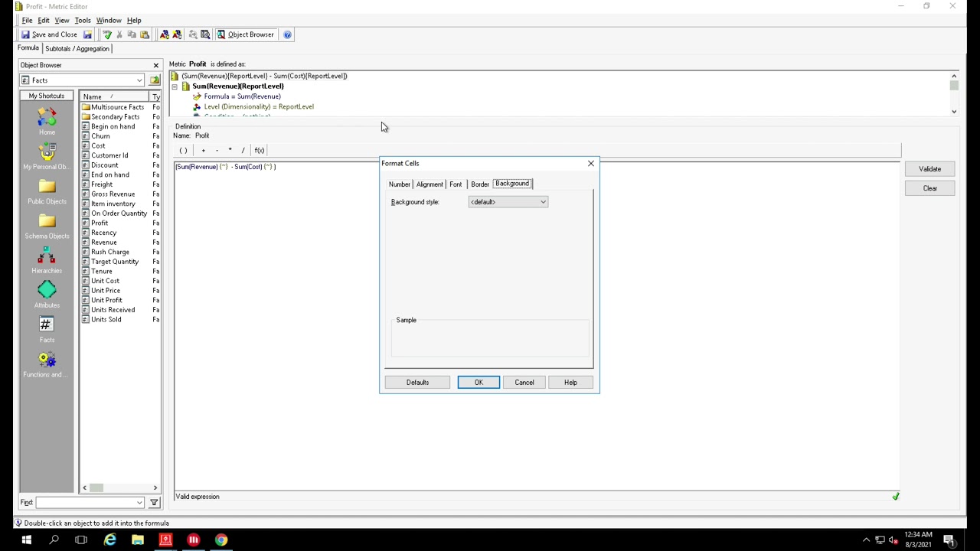Insert the minus operator
This screenshot has height=551, width=980.
point(217,150)
